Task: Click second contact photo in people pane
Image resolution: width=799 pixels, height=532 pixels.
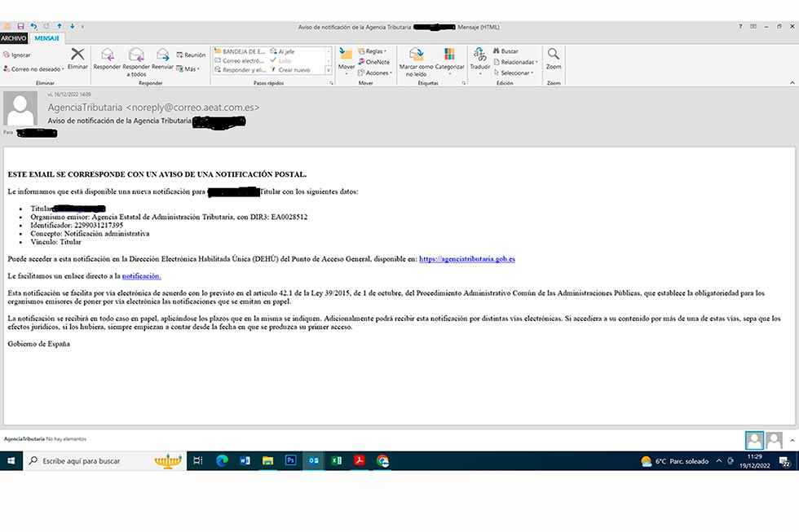Action: (x=774, y=441)
